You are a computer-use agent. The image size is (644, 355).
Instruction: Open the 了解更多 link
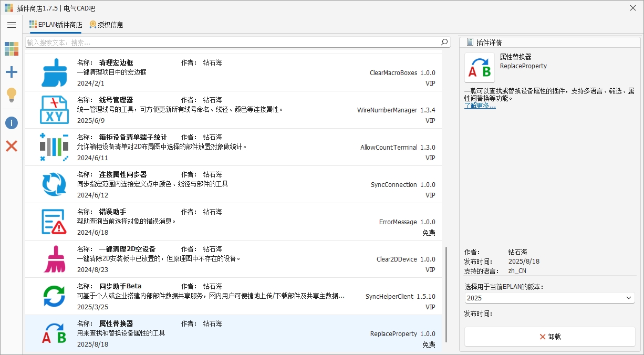(x=480, y=106)
